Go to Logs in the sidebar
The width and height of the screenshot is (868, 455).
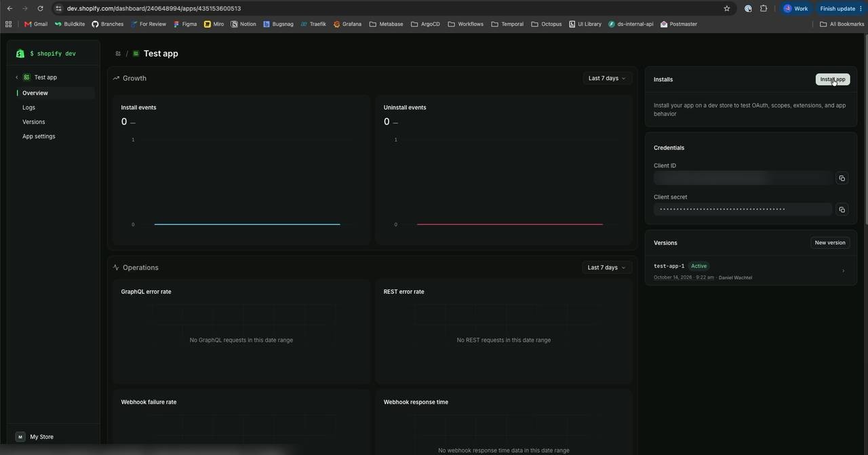point(56,108)
